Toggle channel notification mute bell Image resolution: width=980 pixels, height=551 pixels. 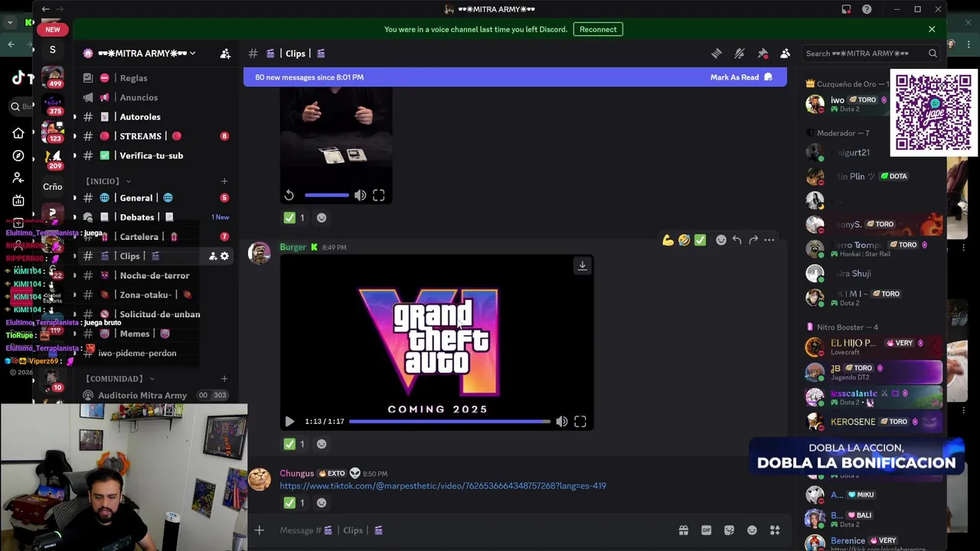click(739, 54)
